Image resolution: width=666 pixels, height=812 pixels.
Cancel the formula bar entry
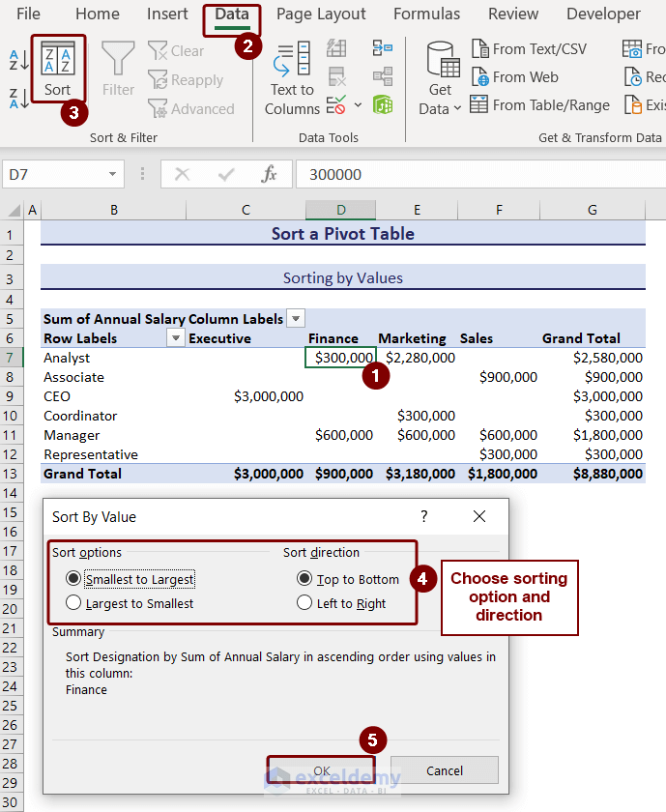[x=183, y=174]
